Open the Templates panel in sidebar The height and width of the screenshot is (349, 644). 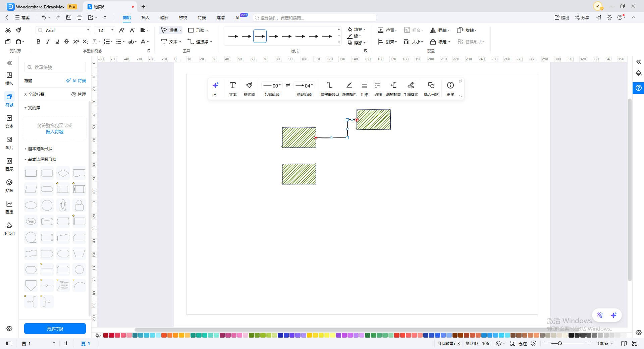point(9,78)
